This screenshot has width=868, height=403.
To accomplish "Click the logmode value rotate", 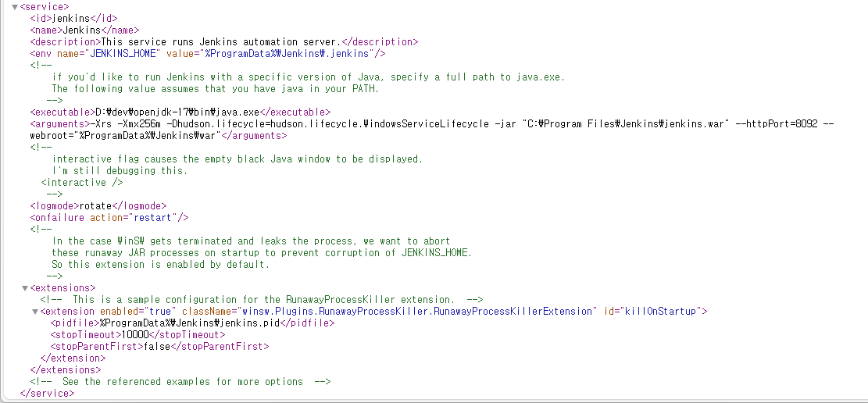I will [96, 206].
